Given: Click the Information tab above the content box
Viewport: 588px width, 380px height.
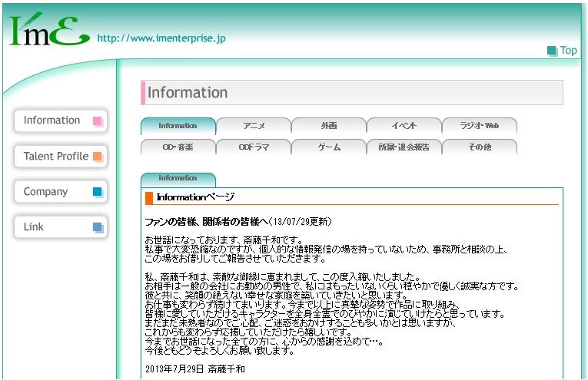Looking at the screenshot, I should coord(178,180).
